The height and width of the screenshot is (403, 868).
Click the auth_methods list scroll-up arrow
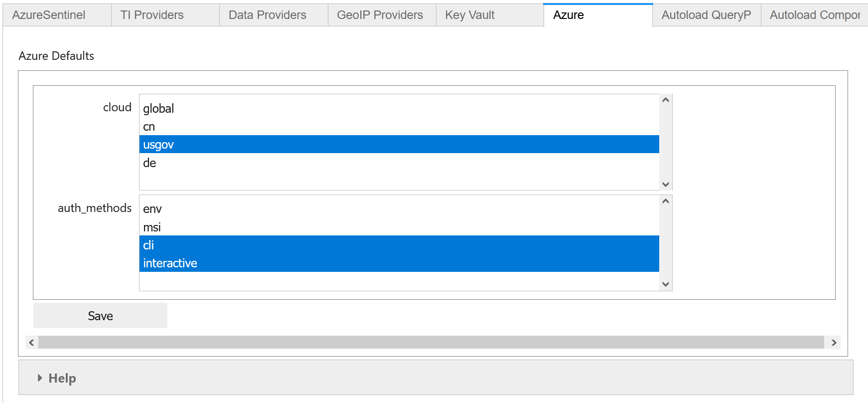666,201
